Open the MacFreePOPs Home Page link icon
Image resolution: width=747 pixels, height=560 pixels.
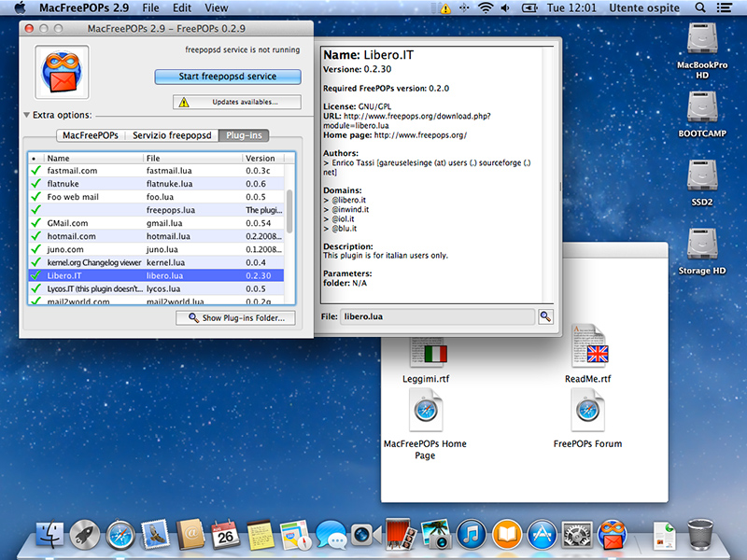pyautogui.click(x=426, y=411)
